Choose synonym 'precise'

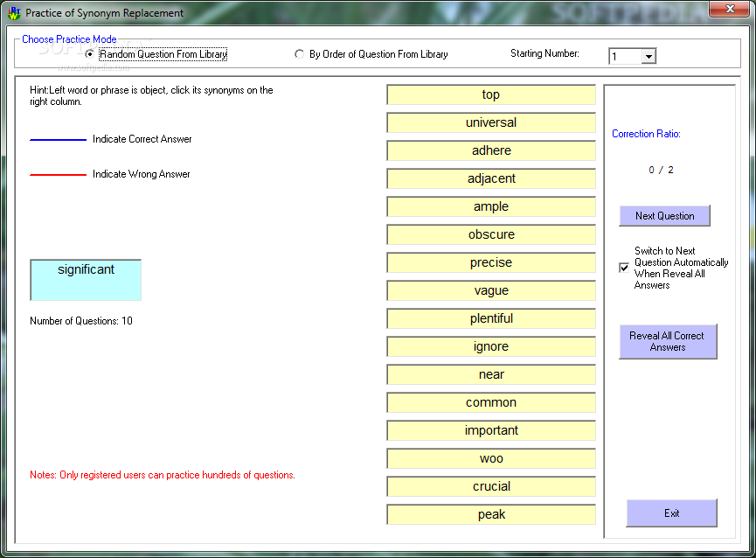click(491, 263)
